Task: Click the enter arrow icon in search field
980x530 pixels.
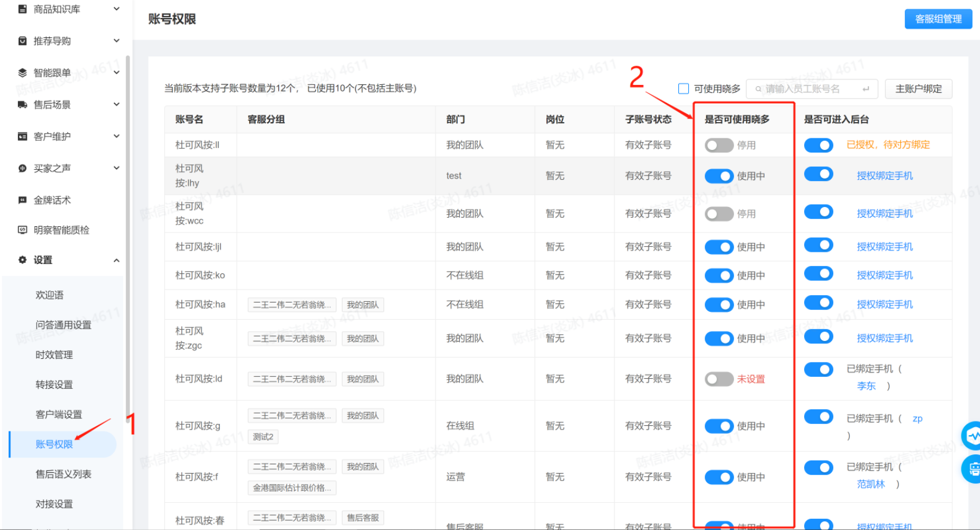Action: [866, 89]
